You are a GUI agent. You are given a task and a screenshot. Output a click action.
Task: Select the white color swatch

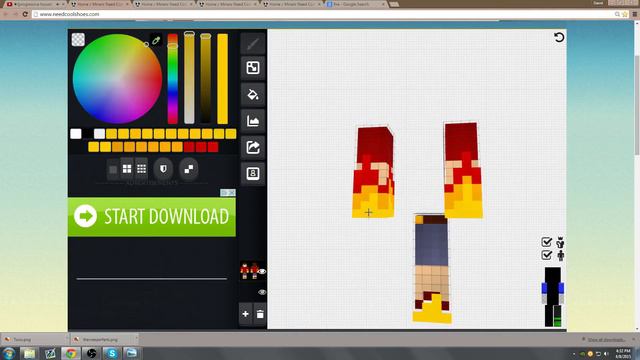[76, 134]
